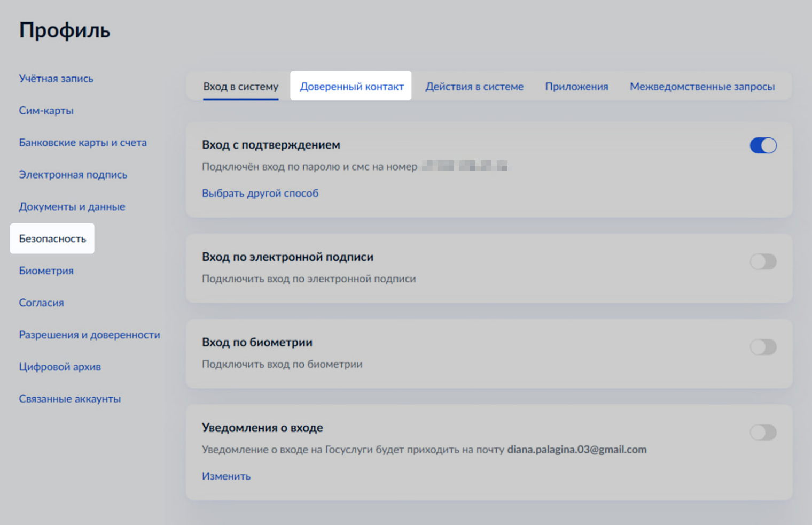Select Электронная подпись in sidebar
Viewport: 812px width, 525px height.
(73, 175)
